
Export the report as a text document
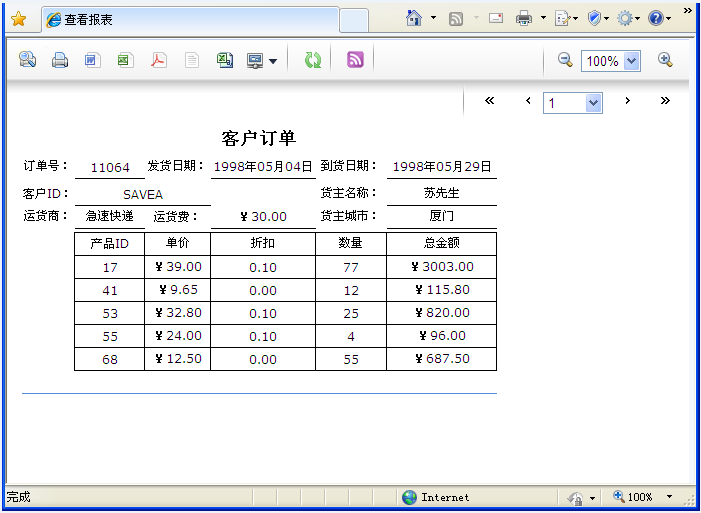coord(192,60)
